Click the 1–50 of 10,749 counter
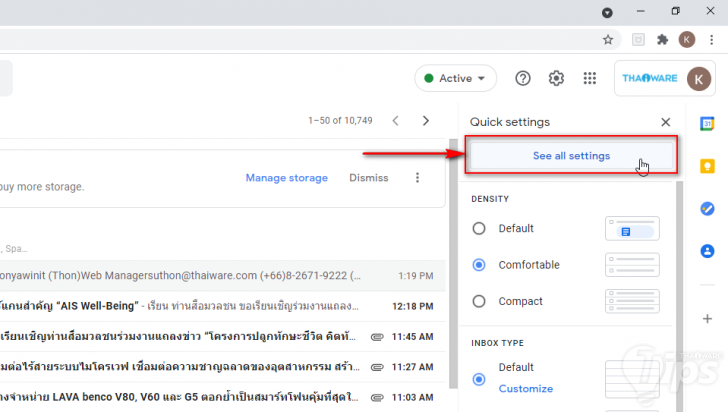This screenshot has width=728, height=412. [x=340, y=121]
